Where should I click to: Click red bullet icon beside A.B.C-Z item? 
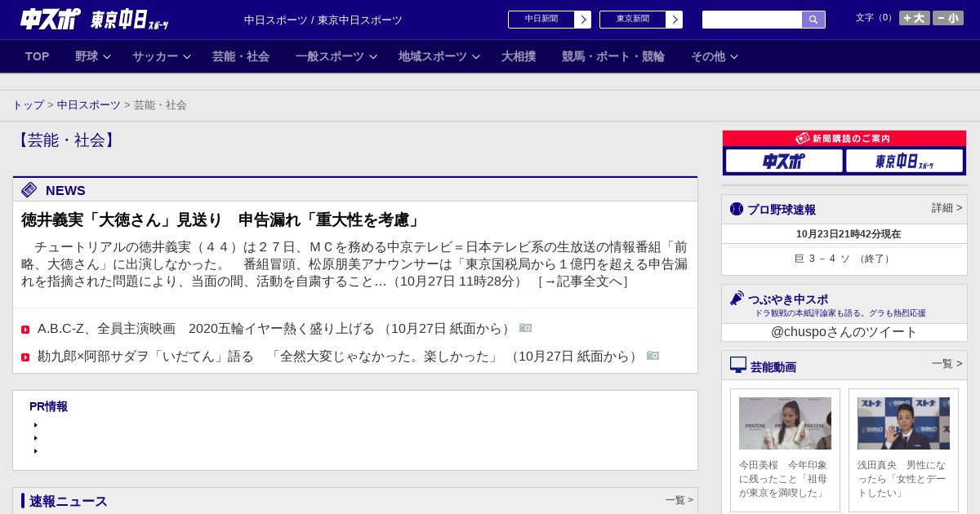25,330
